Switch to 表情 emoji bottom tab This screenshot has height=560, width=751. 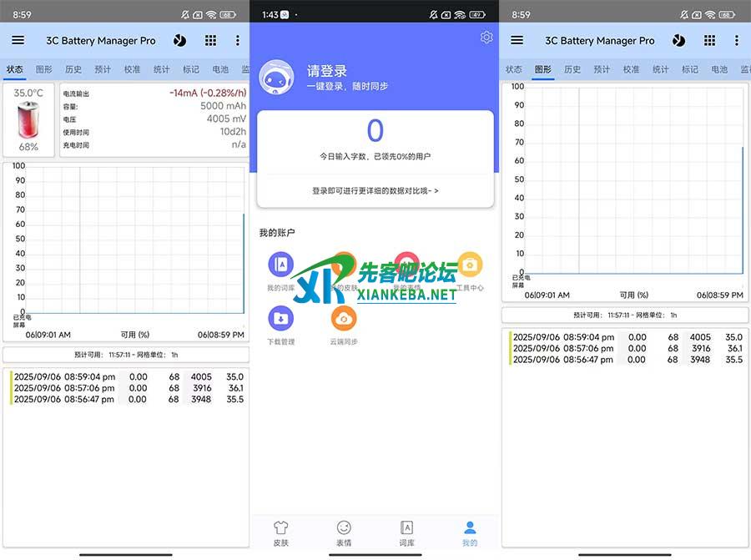(x=344, y=533)
